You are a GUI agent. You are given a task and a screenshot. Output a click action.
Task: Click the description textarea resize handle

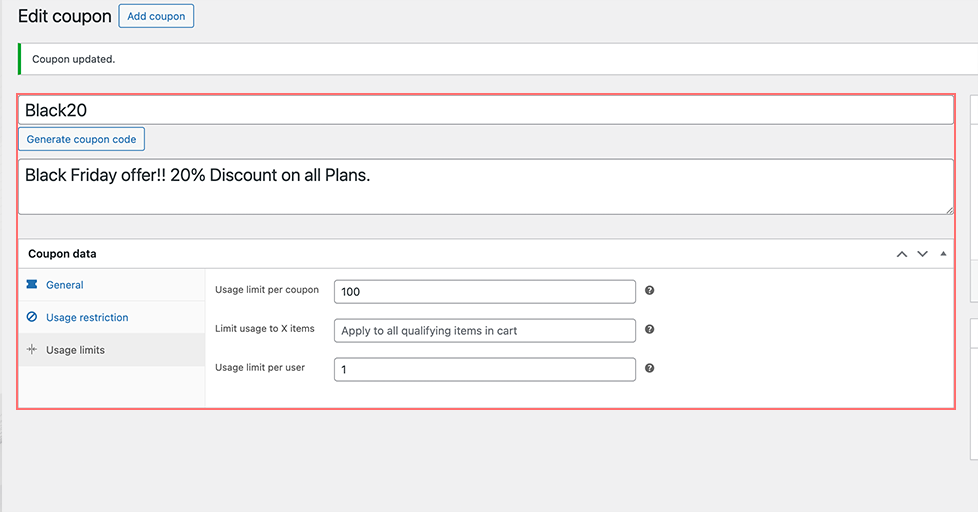[x=949, y=210]
